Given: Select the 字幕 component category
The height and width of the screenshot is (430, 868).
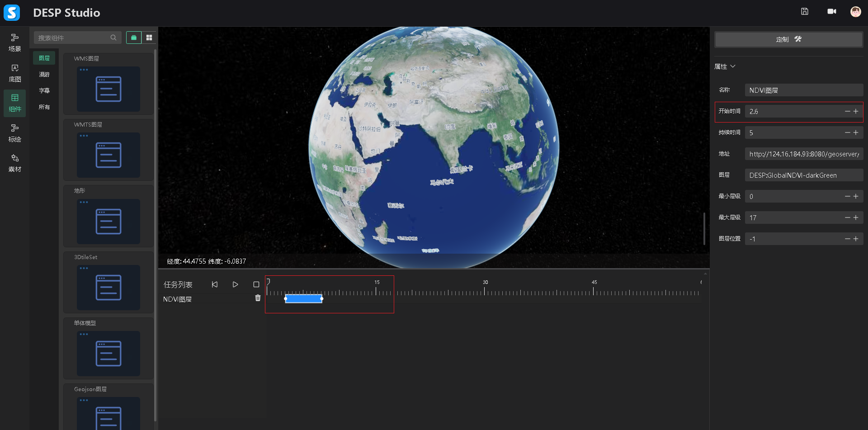Looking at the screenshot, I should tap(44, 90).
